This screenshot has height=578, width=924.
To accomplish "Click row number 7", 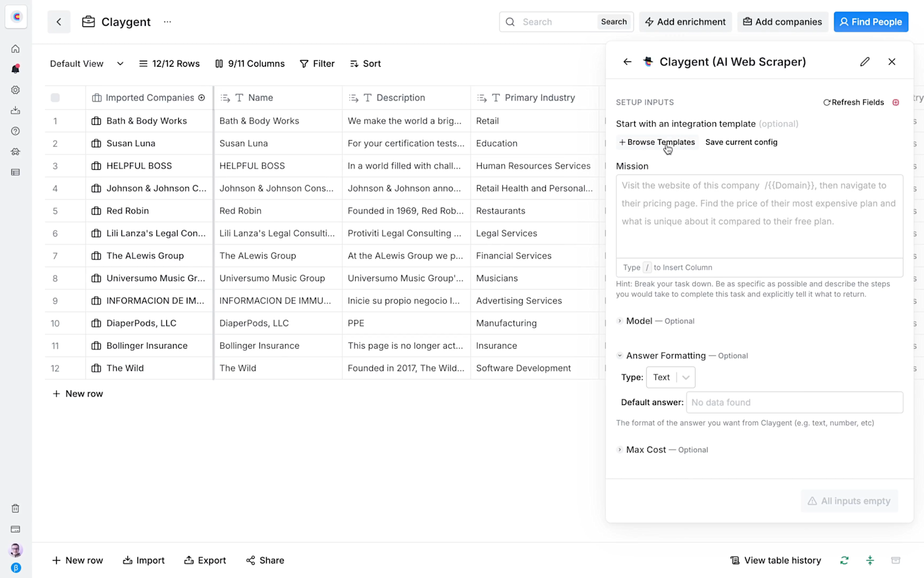I will pyautogui.click(x=55, y=256).
